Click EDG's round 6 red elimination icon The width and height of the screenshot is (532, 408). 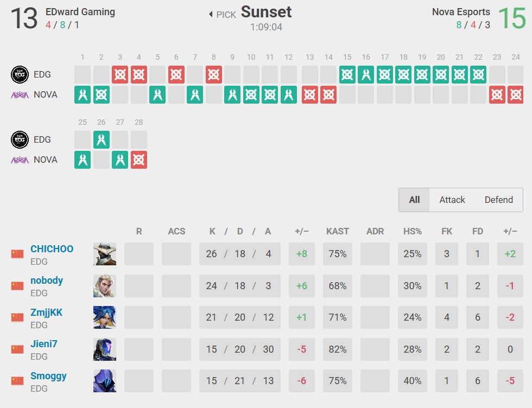176,75
